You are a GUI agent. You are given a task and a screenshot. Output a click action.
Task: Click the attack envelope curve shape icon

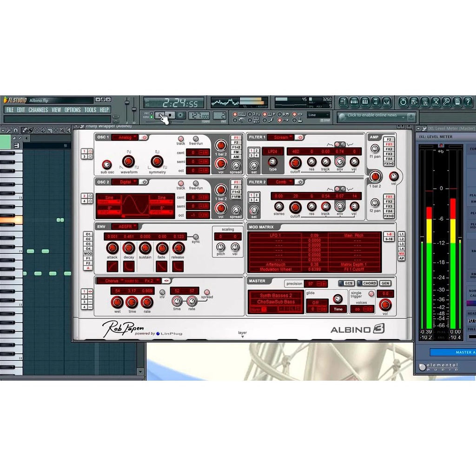click(x=112, y=266)
